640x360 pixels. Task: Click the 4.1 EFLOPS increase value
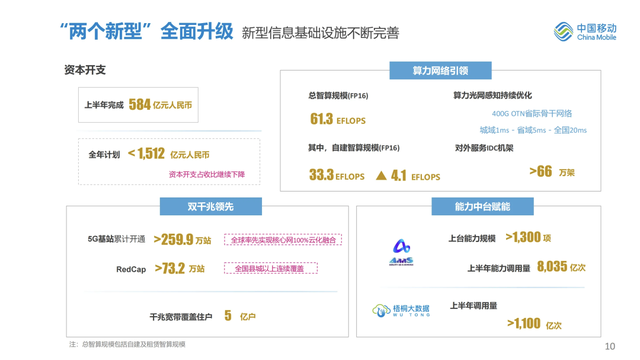point(416,176)
